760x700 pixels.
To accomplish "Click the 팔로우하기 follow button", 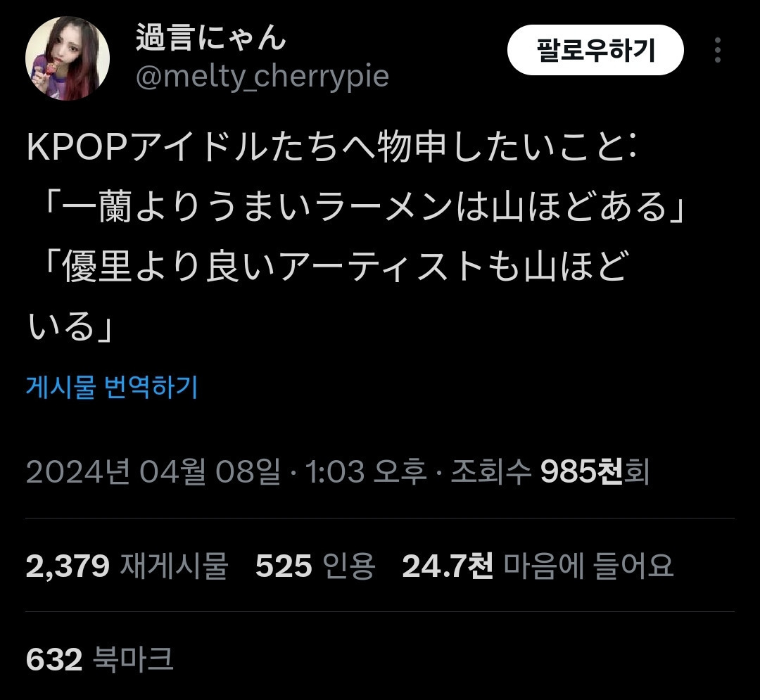I will pos(595,50).
